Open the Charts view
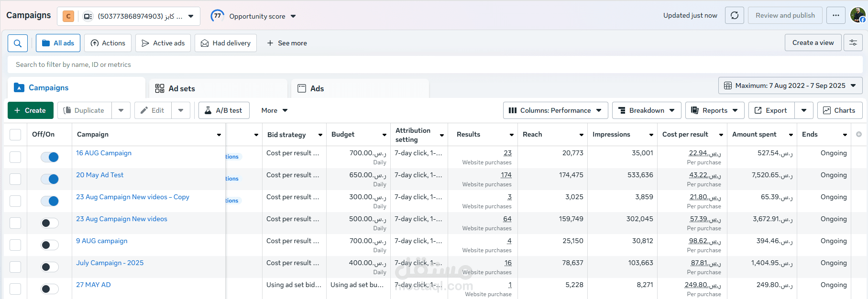868x299 pixels. click(839, 110)
